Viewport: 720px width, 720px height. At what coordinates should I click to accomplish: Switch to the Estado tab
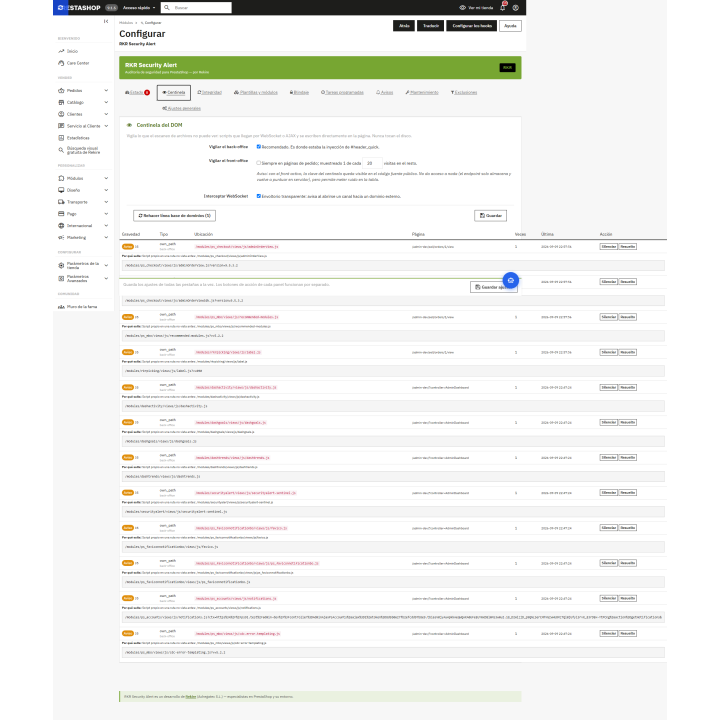coord(137,92)
